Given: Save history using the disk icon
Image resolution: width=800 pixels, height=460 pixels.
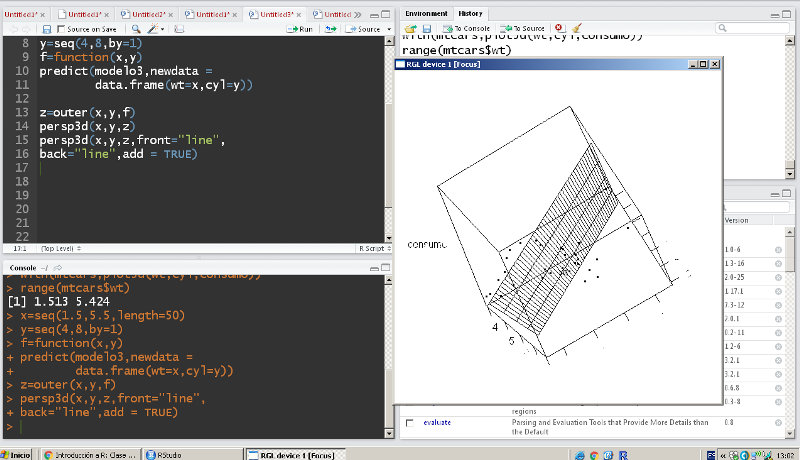Looking at the screenshot, I should click(427, 29).
